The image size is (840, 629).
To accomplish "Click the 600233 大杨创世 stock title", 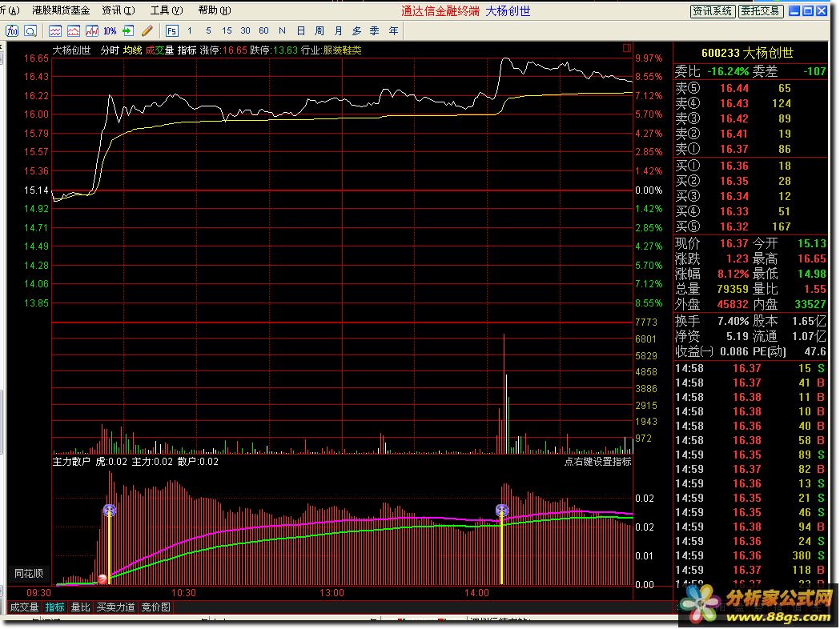I will coord(747,53).
